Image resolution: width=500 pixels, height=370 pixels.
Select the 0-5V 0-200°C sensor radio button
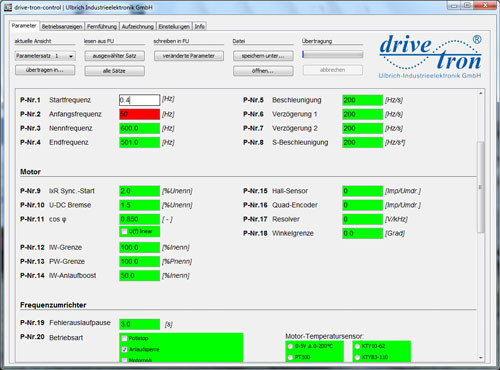290,346
